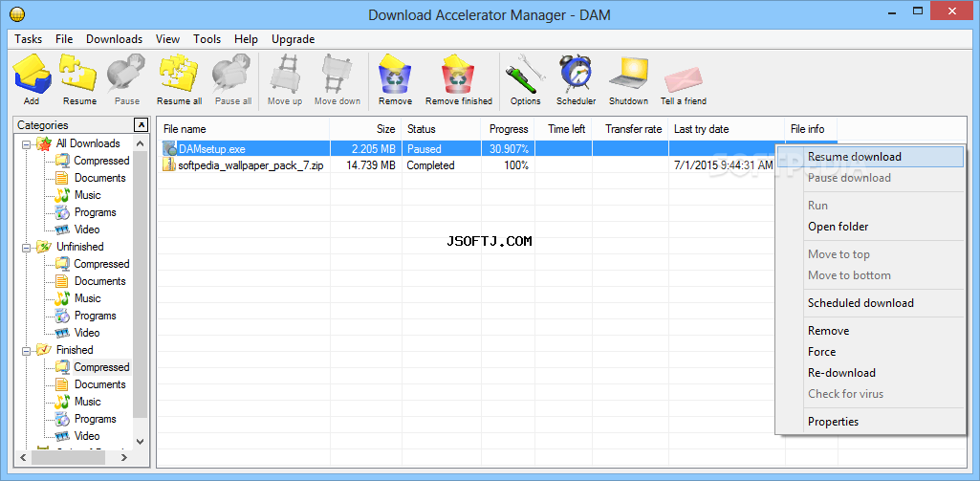Collapse the Categories panel with corner button
Image resolution: width=980 pixels, height=481 pixels.
click(142, 124)
